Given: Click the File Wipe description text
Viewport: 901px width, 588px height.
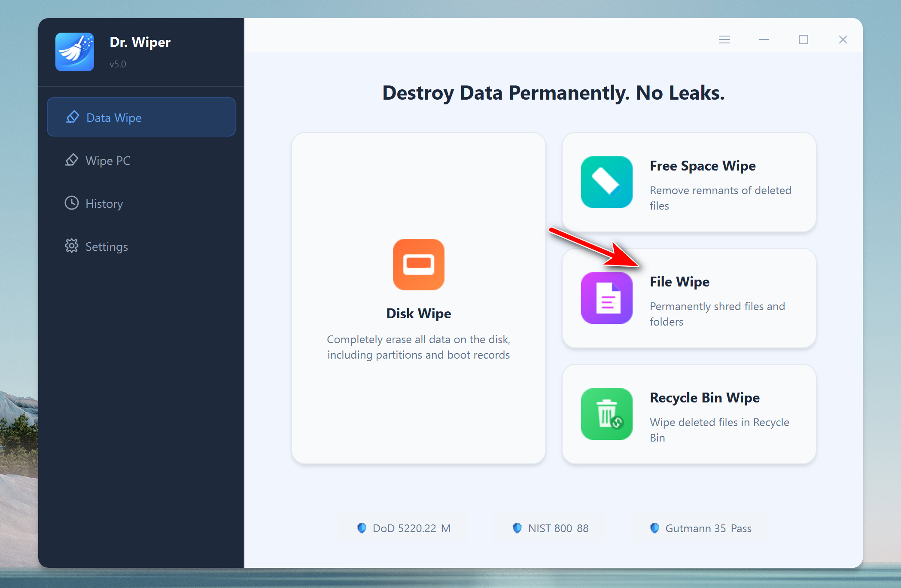Looking at the screenshot, I should pyautogui.click(x=717, y=314).
